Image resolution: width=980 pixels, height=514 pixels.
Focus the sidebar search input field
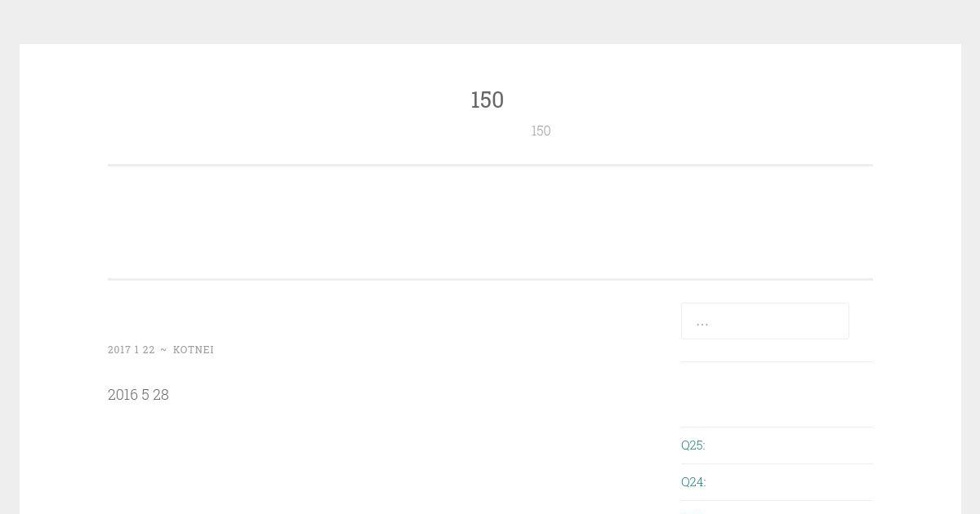coord(764,321)
